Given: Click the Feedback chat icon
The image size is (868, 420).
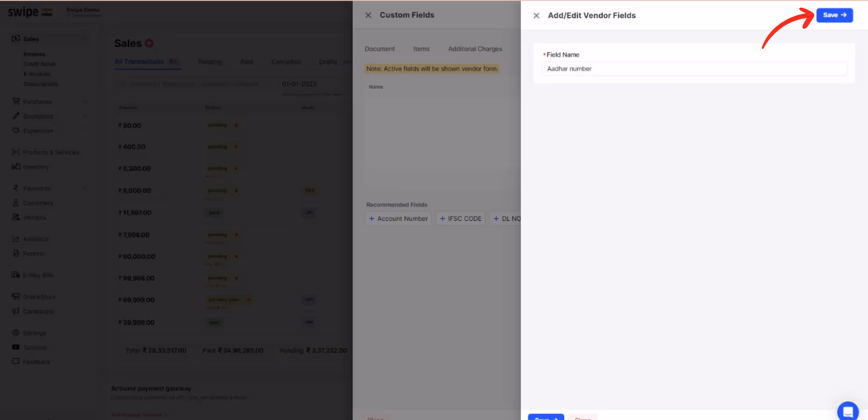Looking at the screenshot, I should coord(16,362).
